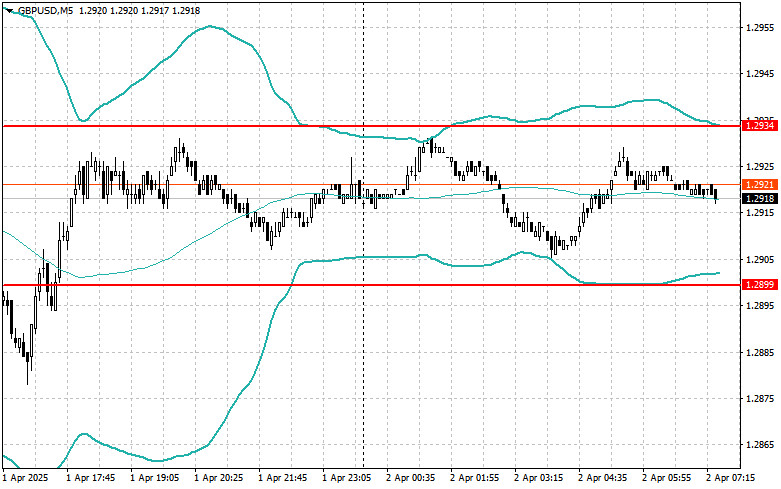The width and height of the screenshot is (781, 489).
Task: Click the 1.2895 price scale value
Action: point(761,306)
